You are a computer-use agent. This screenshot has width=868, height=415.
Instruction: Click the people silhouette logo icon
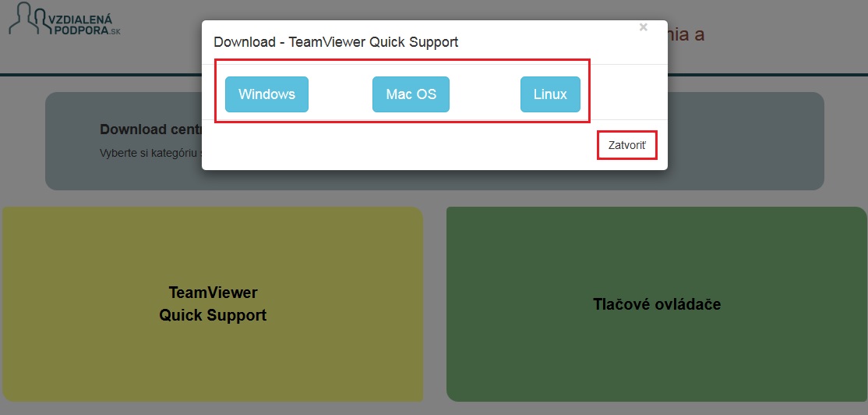(x=26, y=19)
